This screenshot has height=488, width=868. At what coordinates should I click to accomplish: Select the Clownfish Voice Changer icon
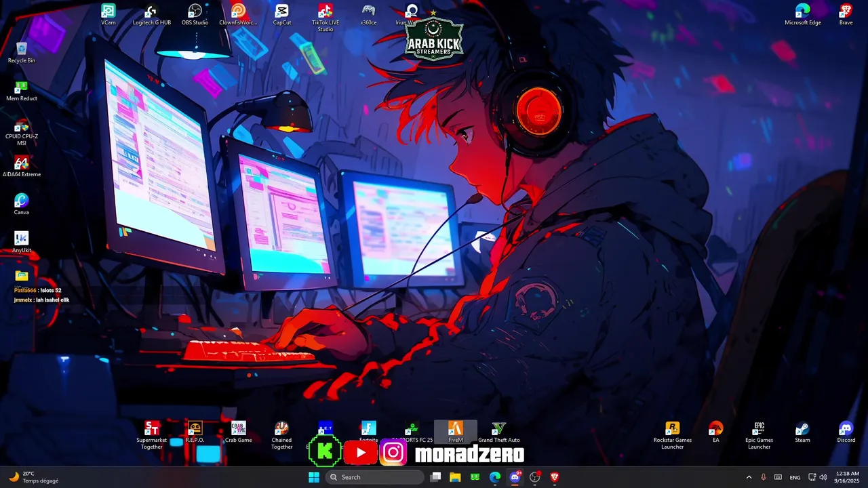(x=238, y=14)
